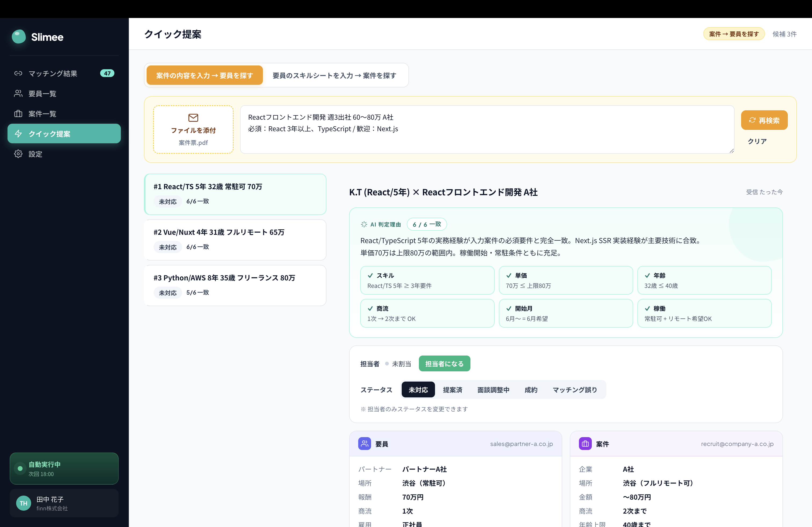Click the 47 badge on マッチング結果
Screen dimensions: 812x527
coord(107,73)
